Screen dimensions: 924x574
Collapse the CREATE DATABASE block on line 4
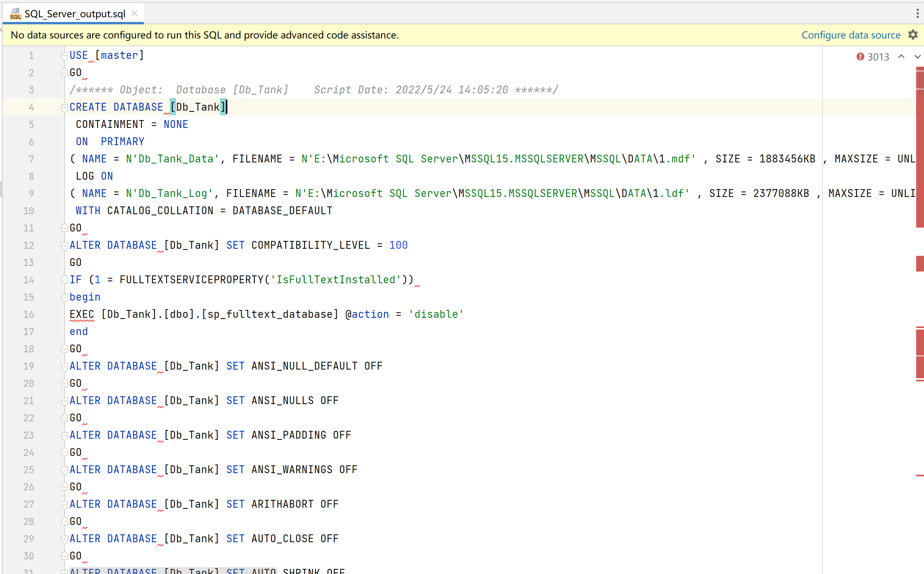[x=65, y=107]
